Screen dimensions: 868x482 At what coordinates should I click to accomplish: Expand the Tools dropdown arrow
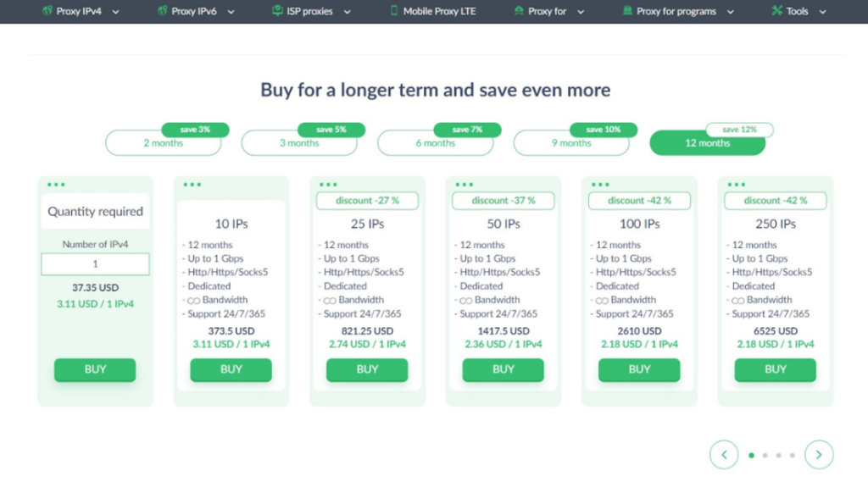tap(821, 12)
